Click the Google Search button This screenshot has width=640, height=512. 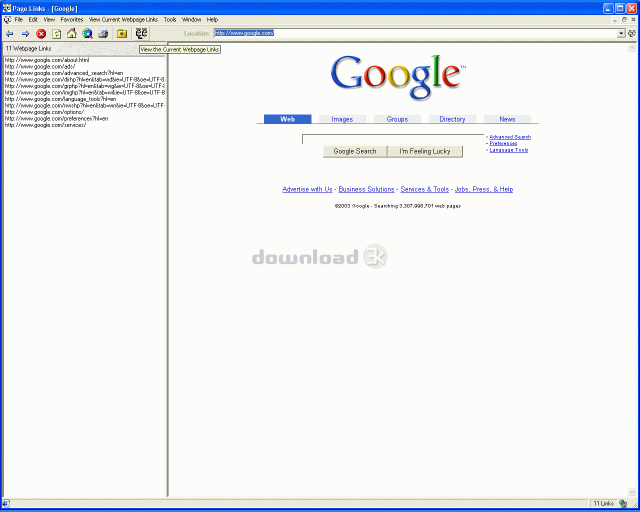coord(355,151)
